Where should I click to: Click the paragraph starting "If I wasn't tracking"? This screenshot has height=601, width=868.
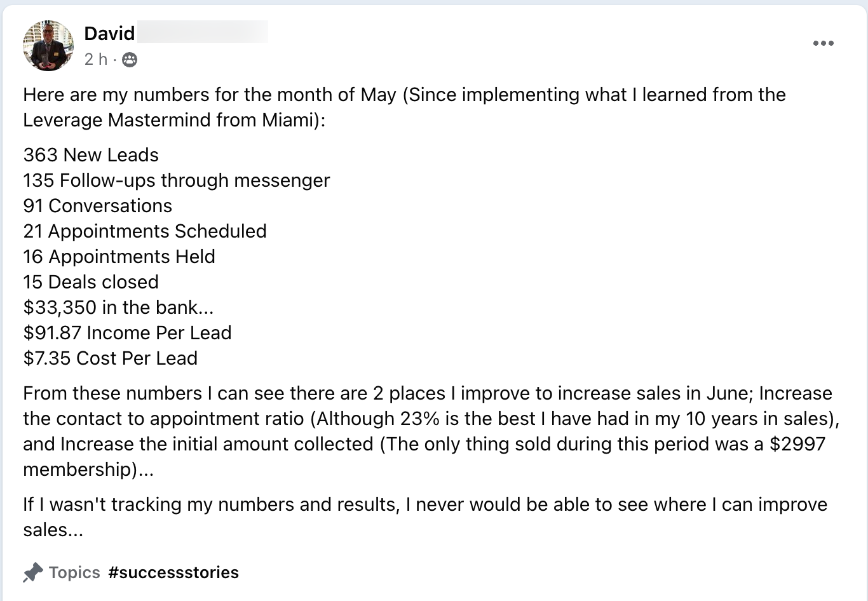425,517
